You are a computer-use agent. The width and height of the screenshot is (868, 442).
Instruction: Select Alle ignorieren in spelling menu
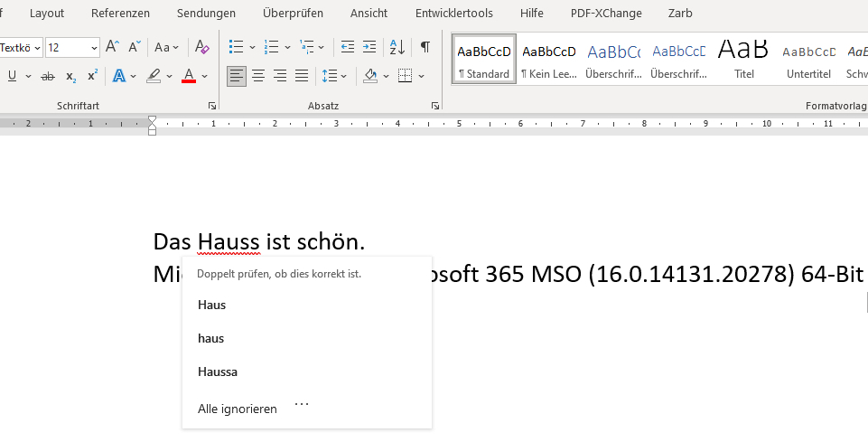(237, 409)
